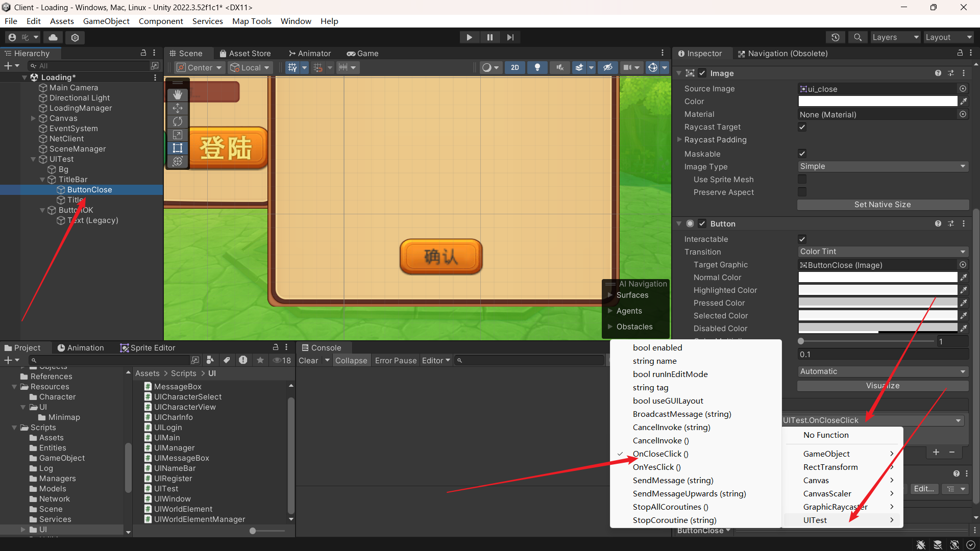
Task: Click the cloud services icon
Action: (53, 37)
